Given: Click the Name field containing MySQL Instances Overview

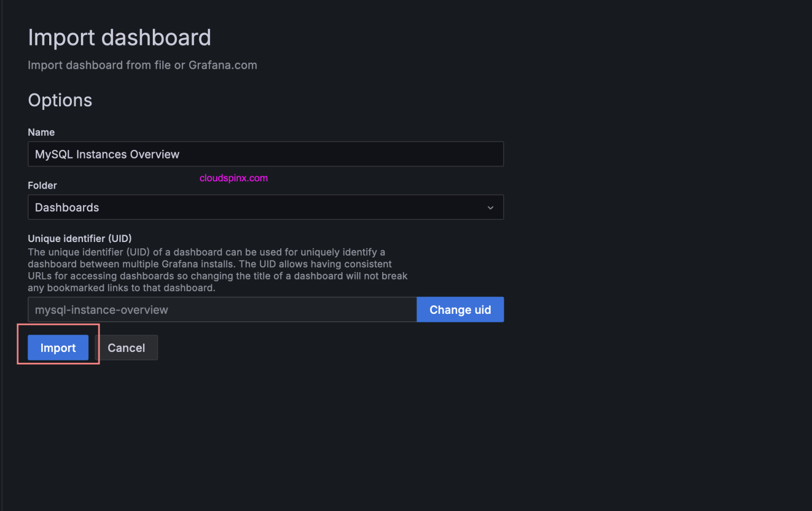Looking at the screenshot, I should pyautogui.click(x=265, y=154).
